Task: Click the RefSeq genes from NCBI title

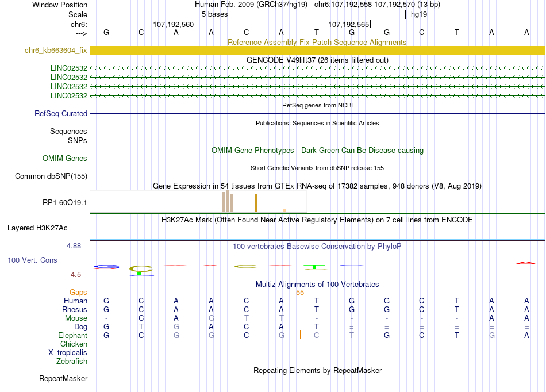Action: coord(317,105)
